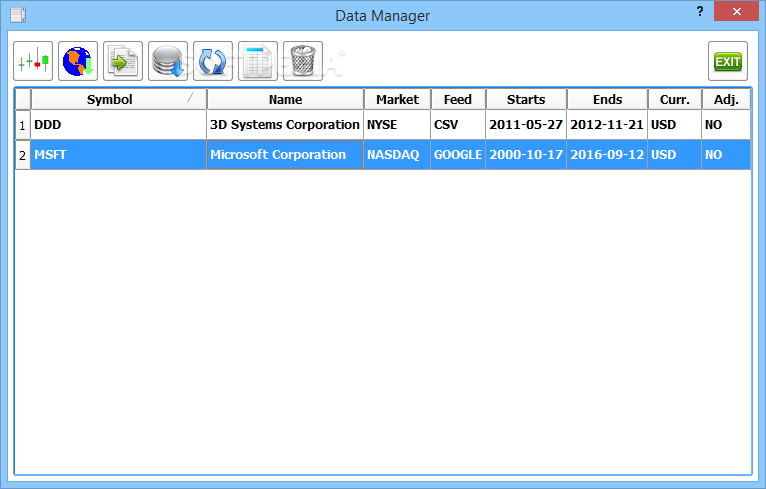Click the globe download from internet icon

78,61
